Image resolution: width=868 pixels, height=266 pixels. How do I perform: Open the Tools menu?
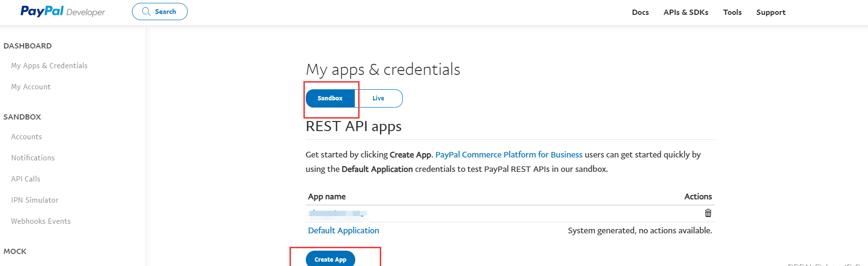click(732, 12)
